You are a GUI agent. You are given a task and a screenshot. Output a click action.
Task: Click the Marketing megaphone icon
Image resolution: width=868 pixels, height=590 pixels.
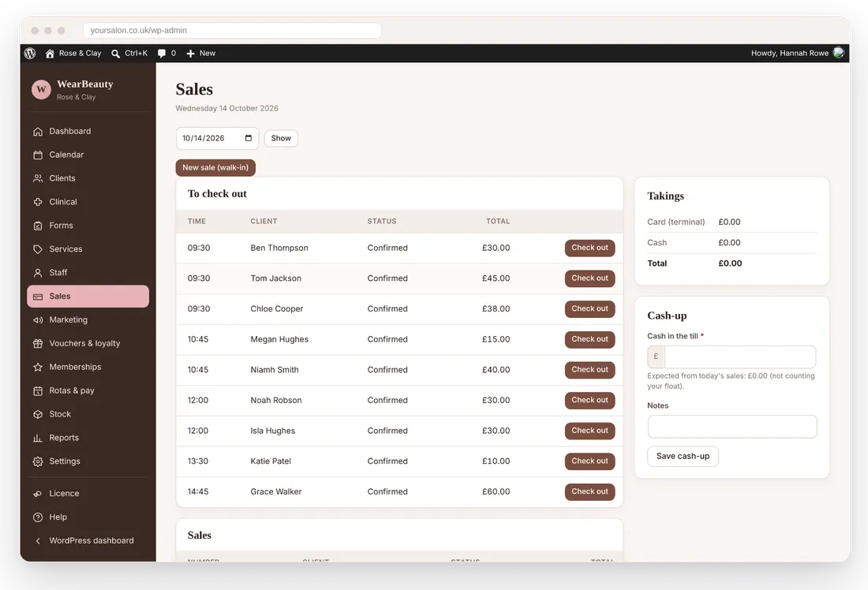[x=38, y=320]
